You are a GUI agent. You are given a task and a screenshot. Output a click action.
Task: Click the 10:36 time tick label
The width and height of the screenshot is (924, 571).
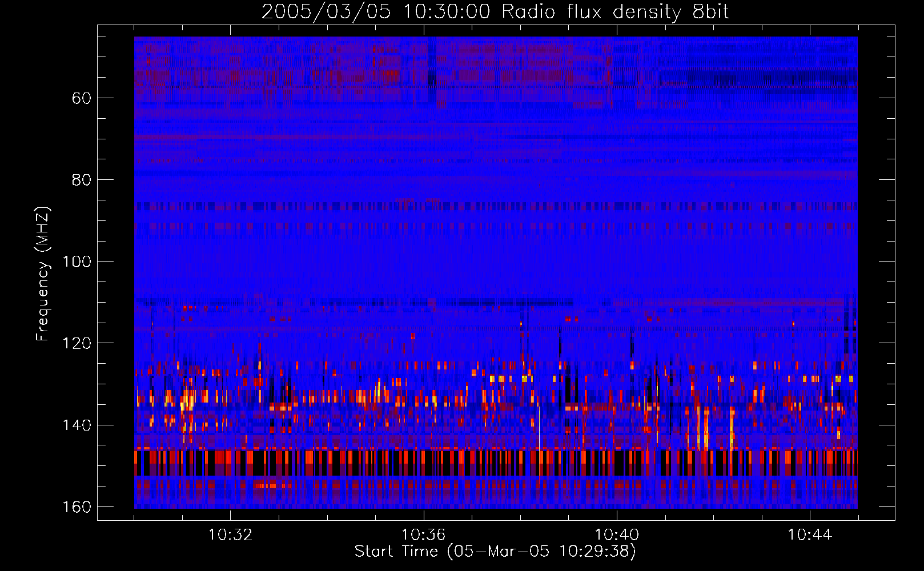423,535
